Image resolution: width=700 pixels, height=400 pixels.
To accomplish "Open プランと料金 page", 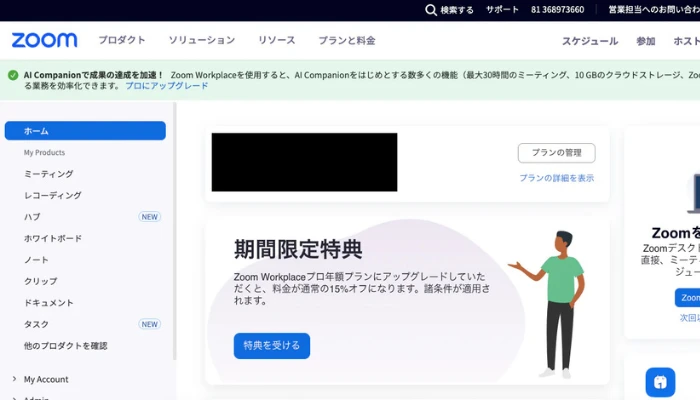I will [x=347, y=40].
